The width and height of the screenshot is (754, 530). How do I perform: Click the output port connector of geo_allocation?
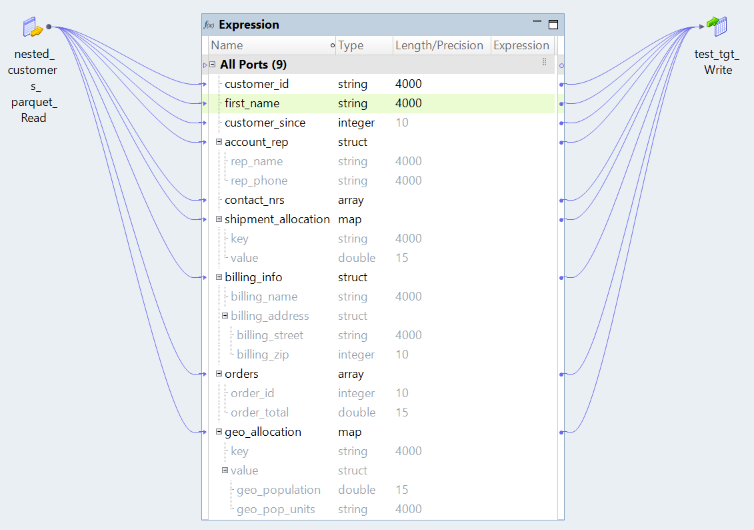click(561, 432)
